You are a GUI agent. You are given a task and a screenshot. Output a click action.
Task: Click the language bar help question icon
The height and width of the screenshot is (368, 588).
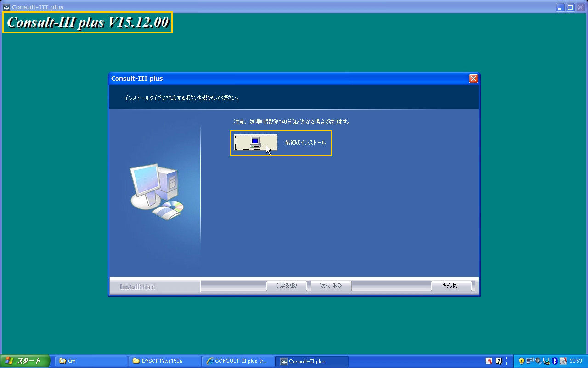(x=498, y=361)
